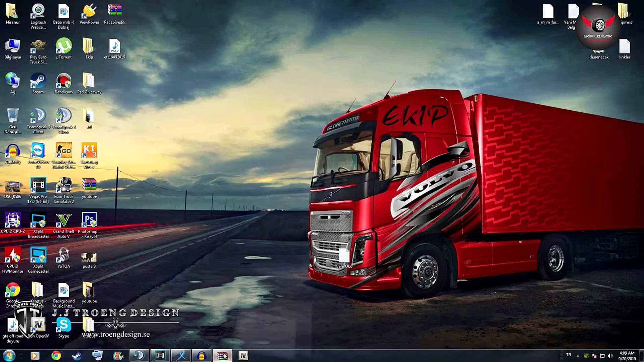
Task: Open the Steam desktop shortcut
Action: [x=38, y=83]
